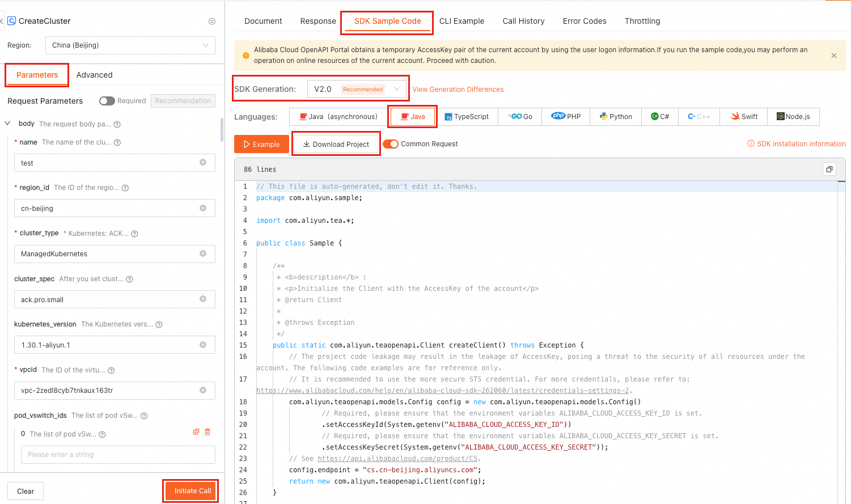Clear the region_id value cn-beijing
Viewport: 851px width, 504px height.
tap(203, 208)
